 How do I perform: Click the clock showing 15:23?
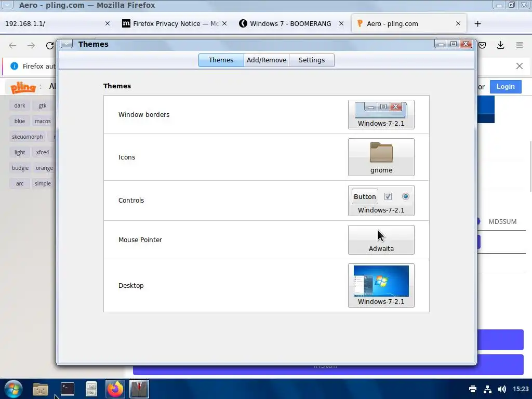(521, 389)
